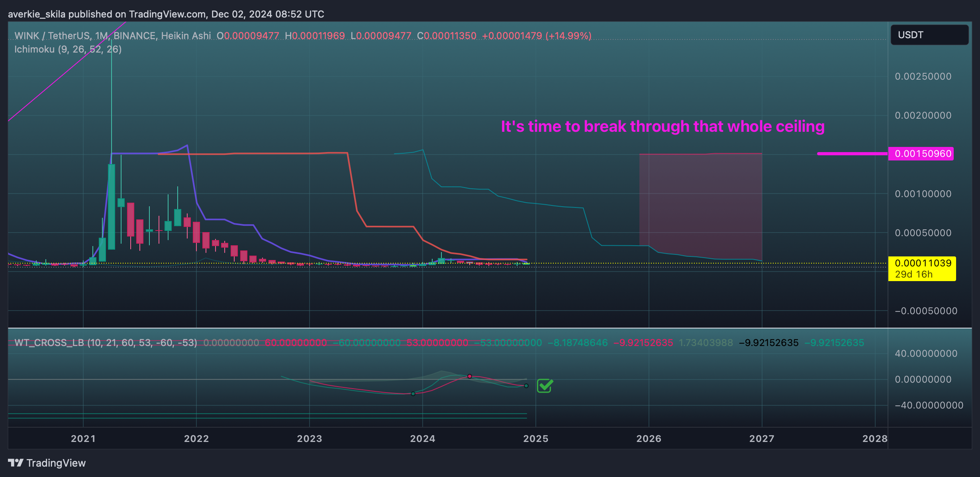Click the 2028 label on the time axis

pyautogui.click(x=875, y=439)
